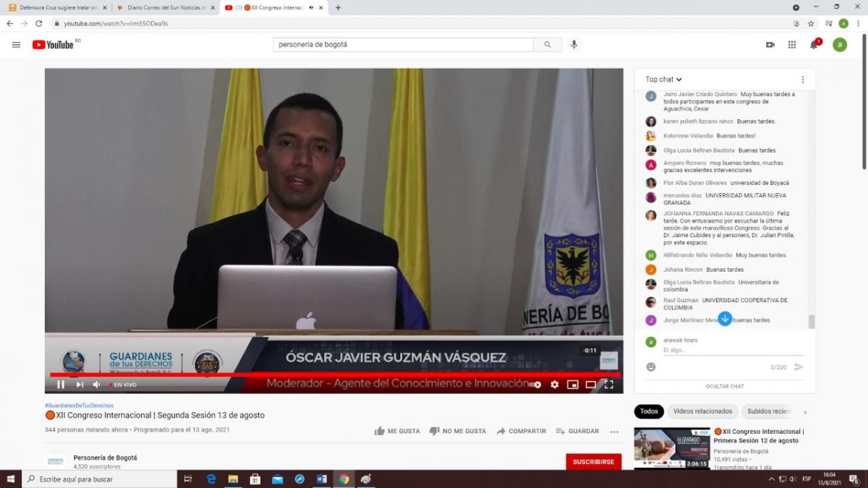The width and height of the screenshot is (868, 488).
Task: Open live chat options menu
Action: 802,80
